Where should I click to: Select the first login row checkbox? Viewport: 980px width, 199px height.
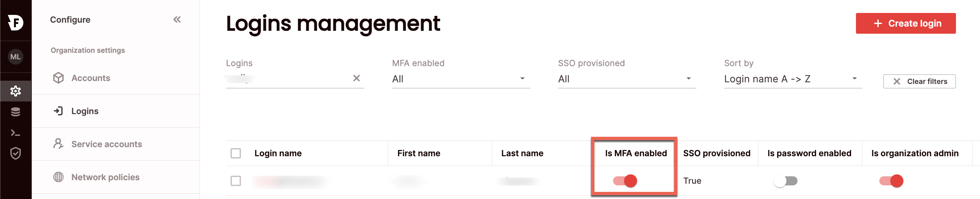pos(236,181)
